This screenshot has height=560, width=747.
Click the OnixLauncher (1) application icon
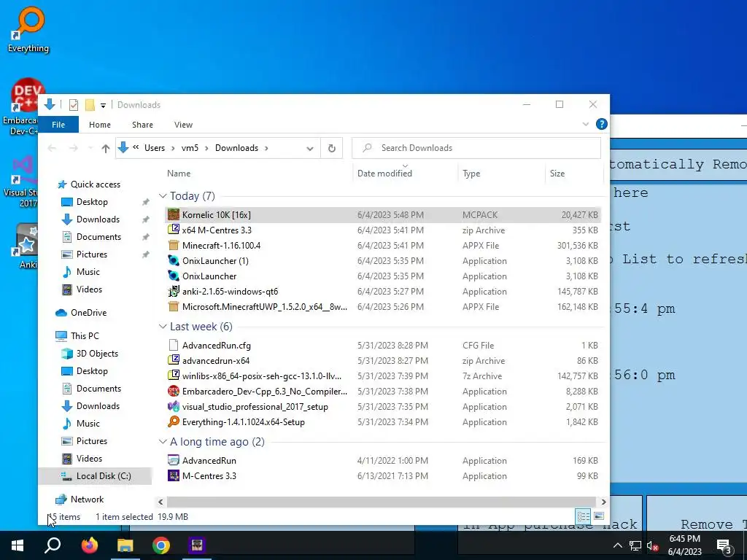[174, 261]
